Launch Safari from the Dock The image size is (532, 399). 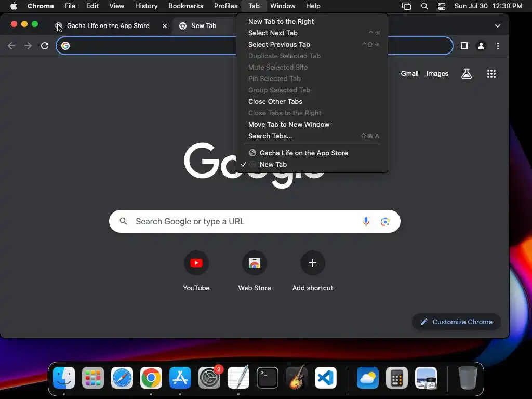point(122,378)
